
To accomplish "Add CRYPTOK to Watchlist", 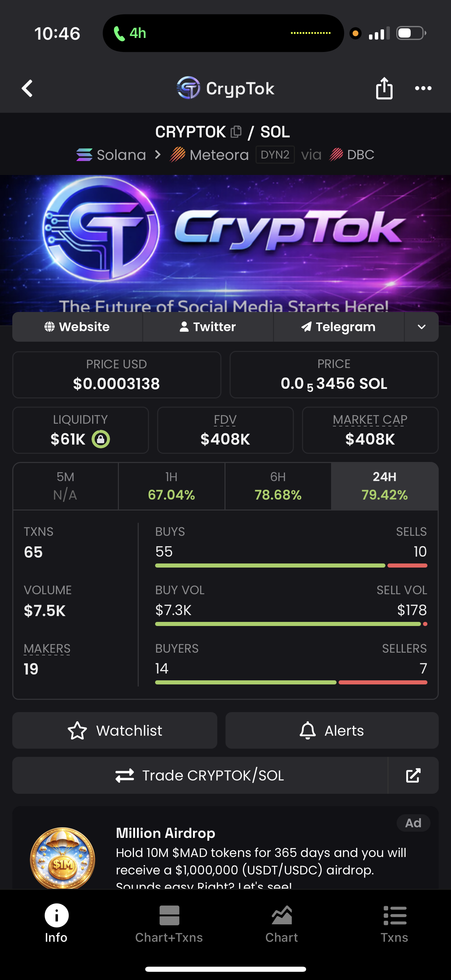I will tap(115, 731).
